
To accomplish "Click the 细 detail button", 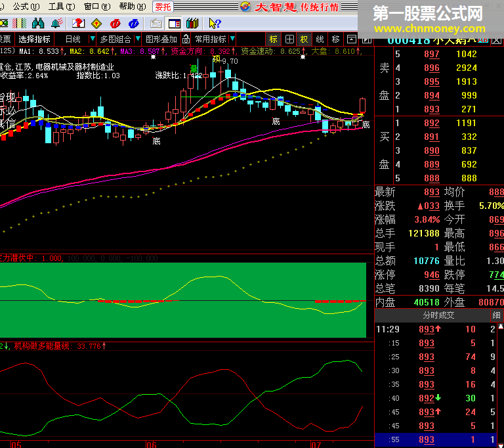I will click(x=496, y=315).
